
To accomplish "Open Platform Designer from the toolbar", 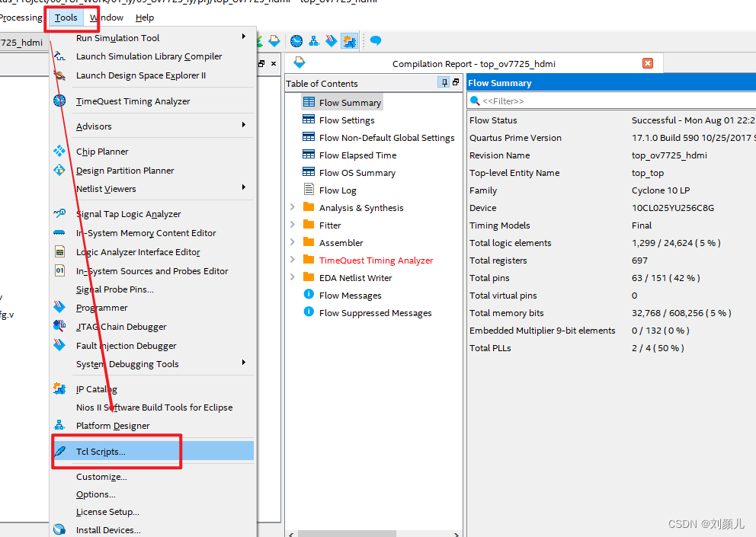I will [314, 41].
